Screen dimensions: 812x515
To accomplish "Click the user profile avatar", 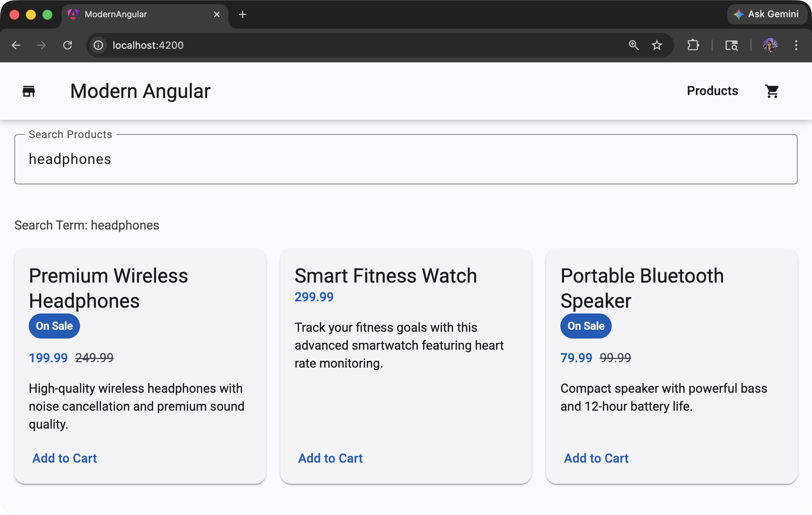I will pyautogui.click(x=770, y=45).
